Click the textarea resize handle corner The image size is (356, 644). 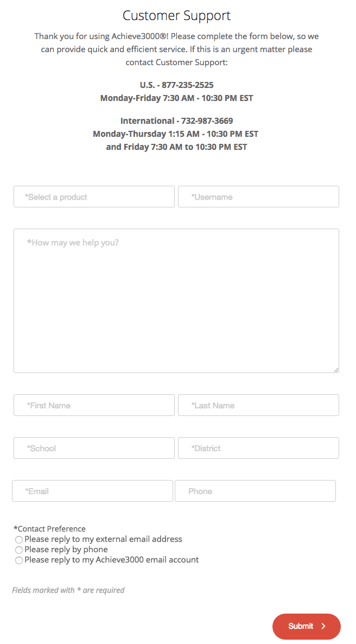point(336,370)
